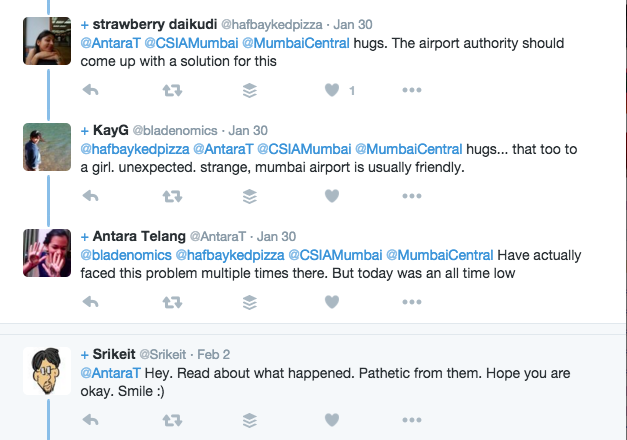This screenshot has width=627, height=440.
Task: Click layers icon under Antara Telang's tweet
Action: tap(251, 301)
